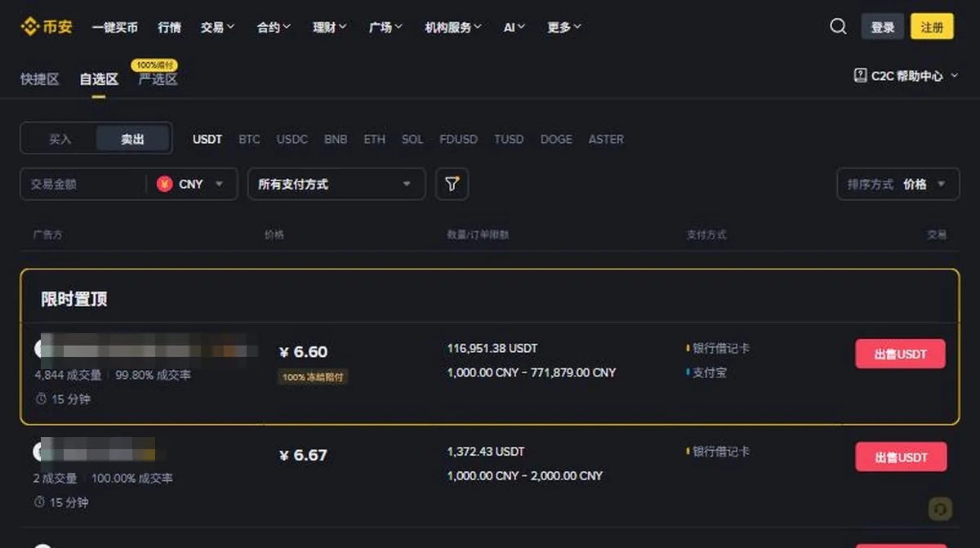Switch to the 严选区 tab
Viewport: 980px width, 548px height.
pos(158,79)
